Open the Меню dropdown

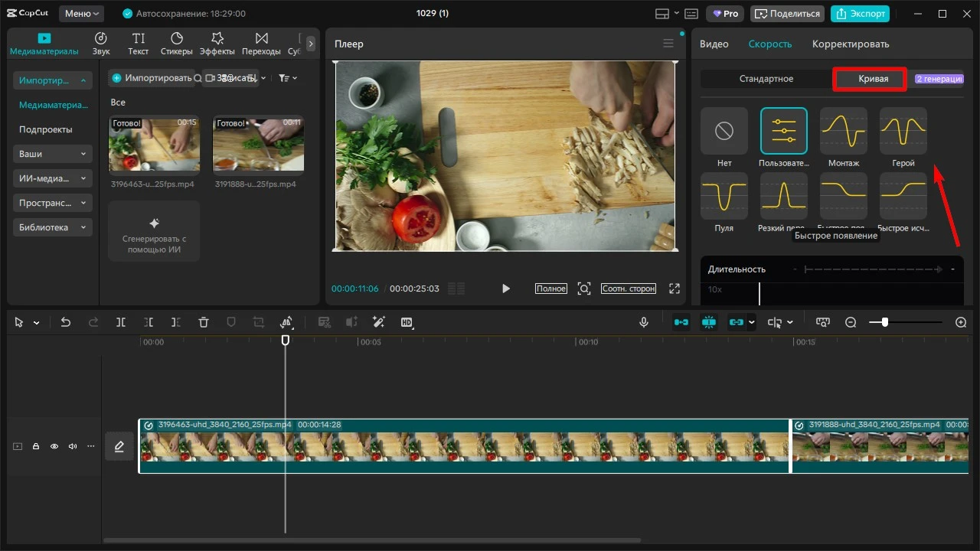(x=81, y=14)
